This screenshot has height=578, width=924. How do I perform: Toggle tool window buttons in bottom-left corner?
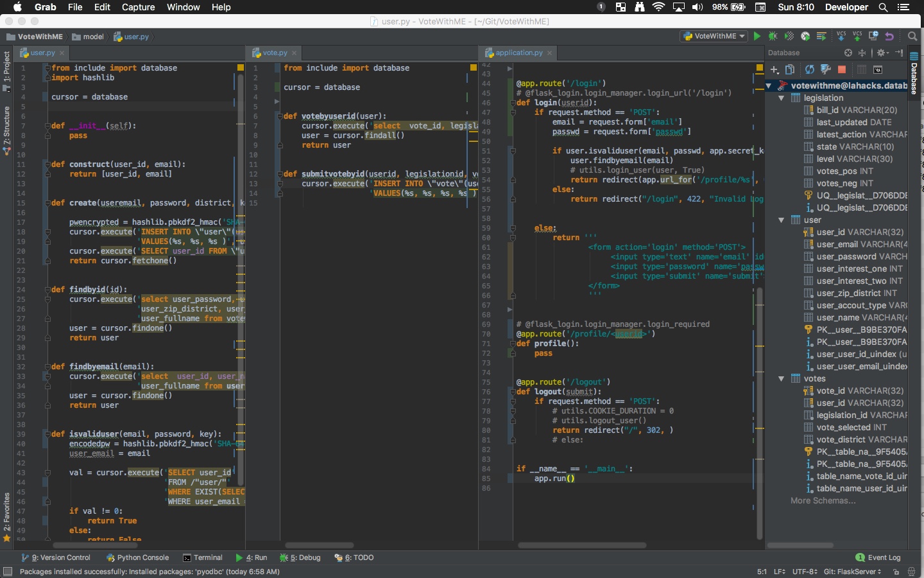coord(8,572)
